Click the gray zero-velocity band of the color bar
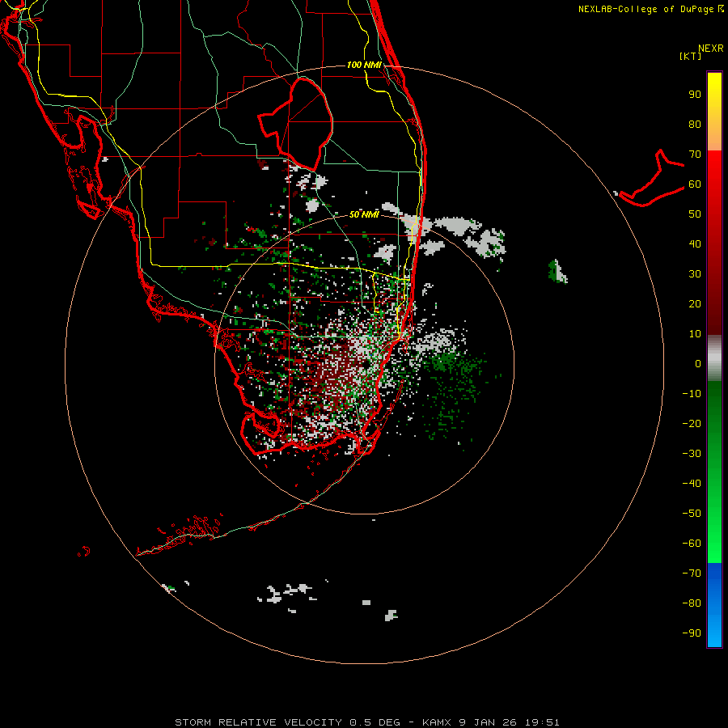Viewport: 728px width, 728px height. coord(714,358)
